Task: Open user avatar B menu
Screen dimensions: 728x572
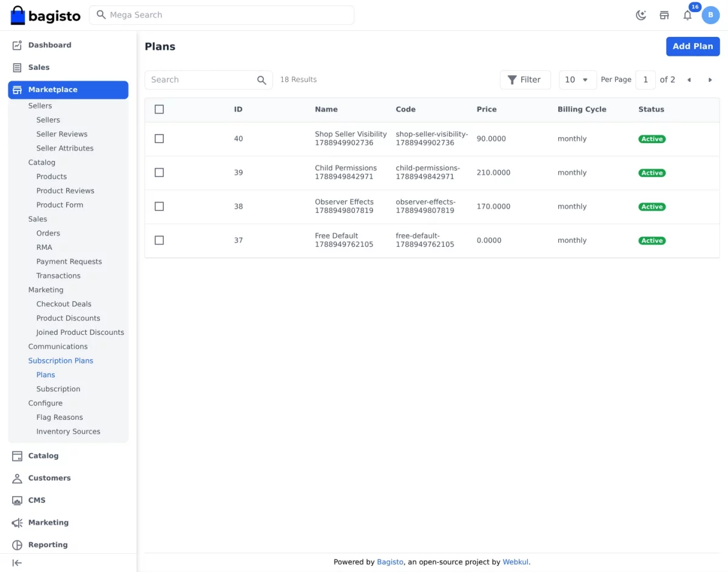Action: (x=710, y=15)
